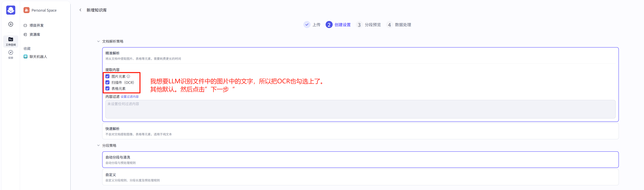Screen dimensions: 644x190
Task: Click the 聊天机器人 bot icon
Action: (26, 57)
